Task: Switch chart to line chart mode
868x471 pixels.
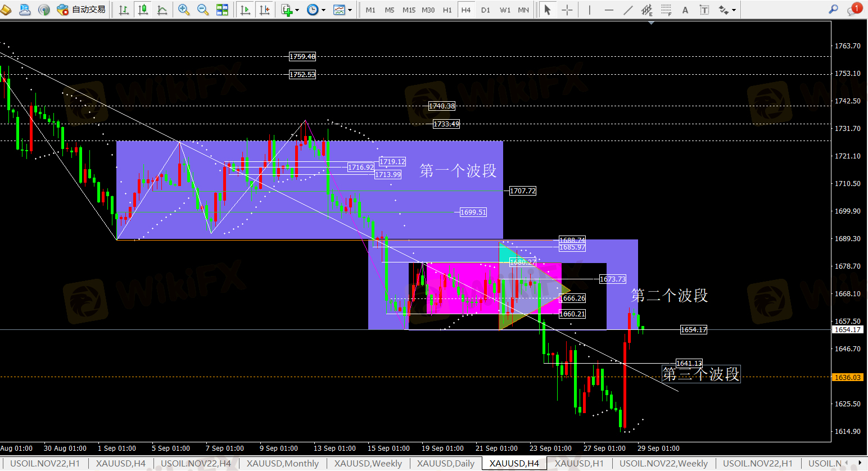Action: coord(162,10)
